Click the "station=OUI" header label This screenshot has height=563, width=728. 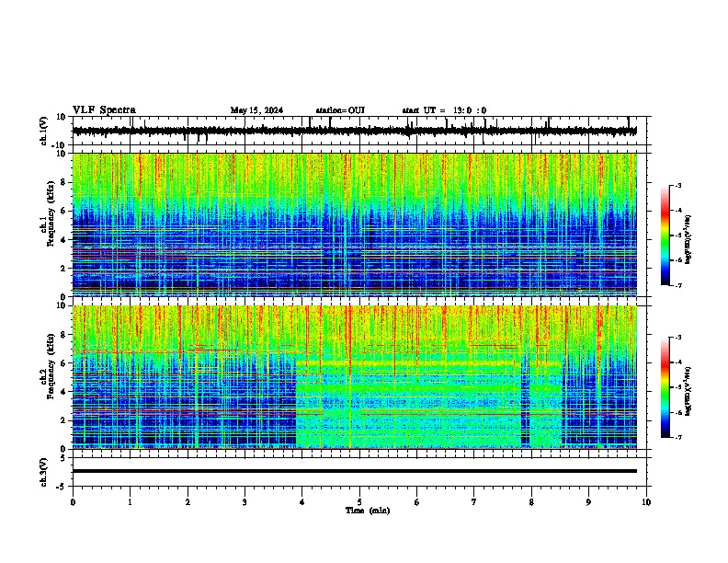click(x=340, y=110)
